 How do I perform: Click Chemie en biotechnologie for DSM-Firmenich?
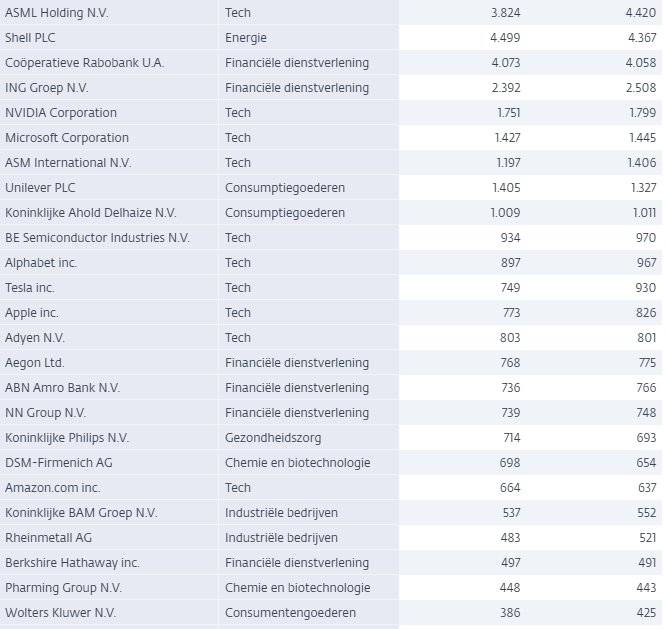297,463
